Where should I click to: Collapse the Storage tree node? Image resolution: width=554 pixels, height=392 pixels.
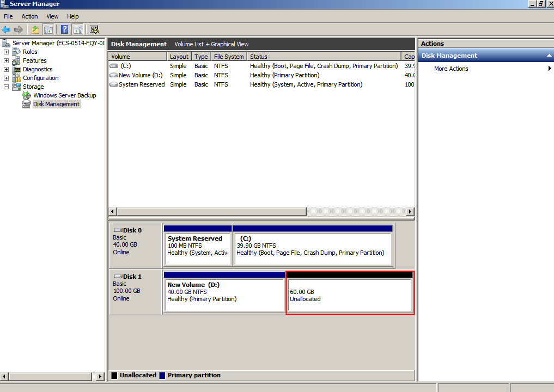[6, 87]
